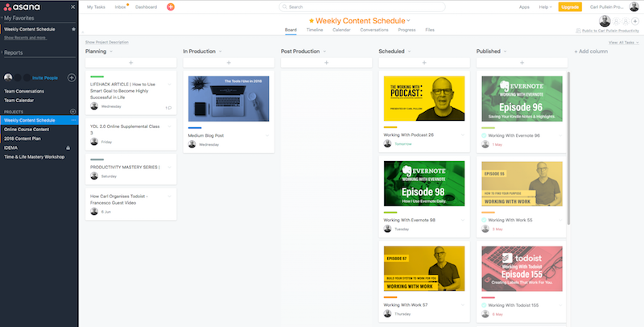Add a member with header plus icon

click(635, 21)
